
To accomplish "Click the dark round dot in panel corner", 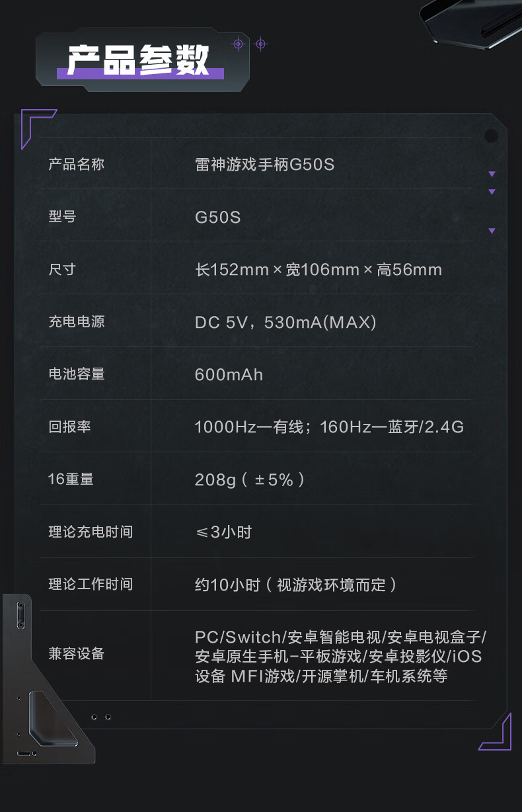I will click(491, 136).
